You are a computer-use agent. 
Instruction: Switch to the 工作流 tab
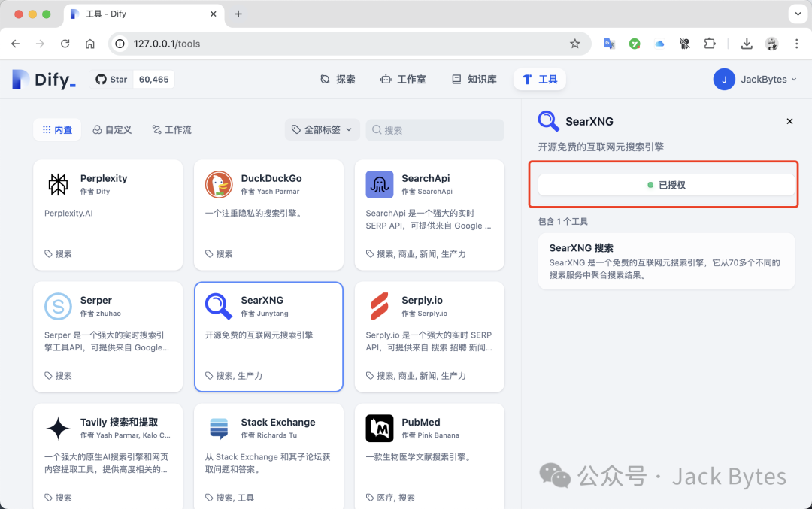click(171, 129)
